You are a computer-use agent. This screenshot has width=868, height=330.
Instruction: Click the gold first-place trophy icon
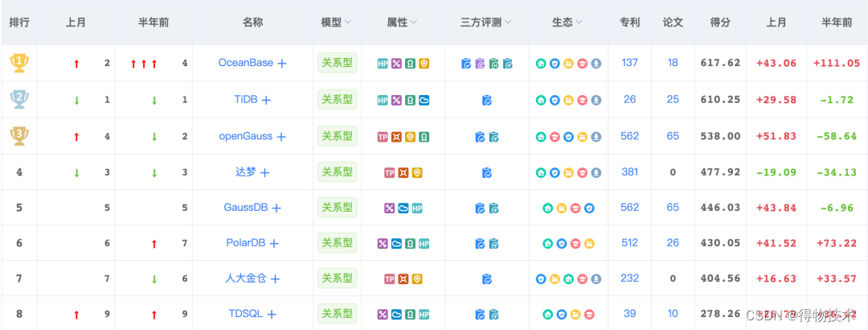(19, 63)
